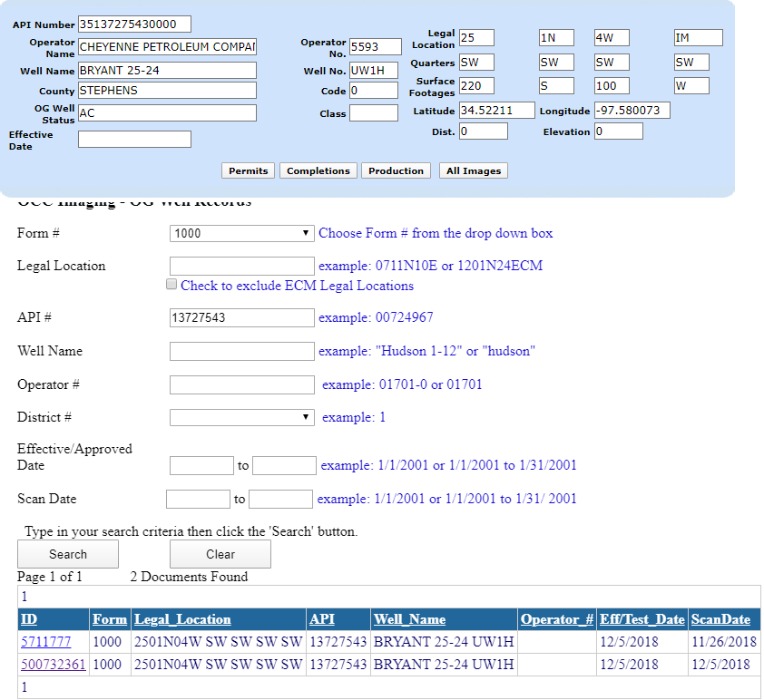764x700 pixels.
Task: Expand the Form # dropdown
Action: coord(241,233)
